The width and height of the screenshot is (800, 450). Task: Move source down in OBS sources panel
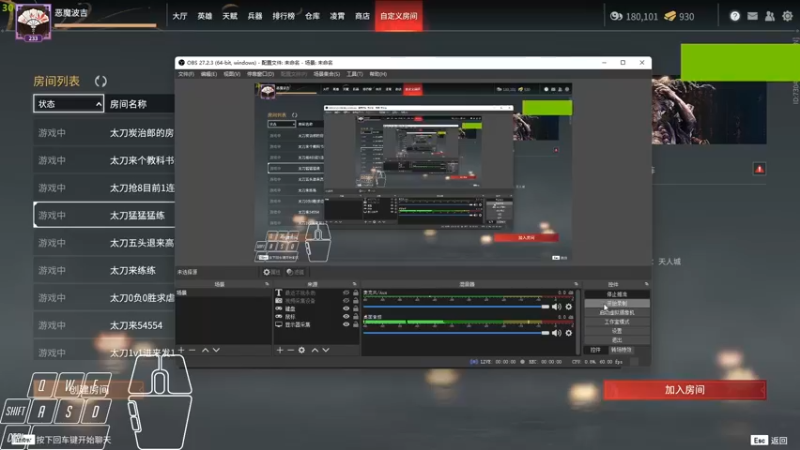pos(326,350)
